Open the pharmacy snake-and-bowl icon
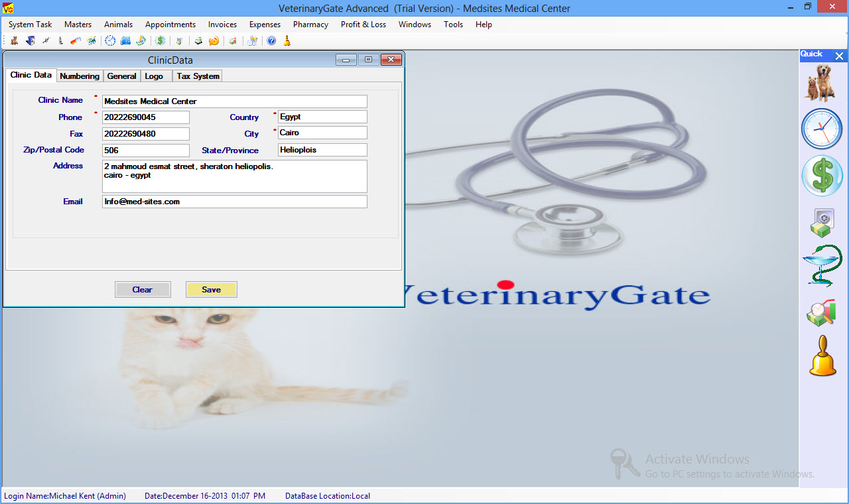Viewport: 849px width, 504px height. (x=821, y=265)
